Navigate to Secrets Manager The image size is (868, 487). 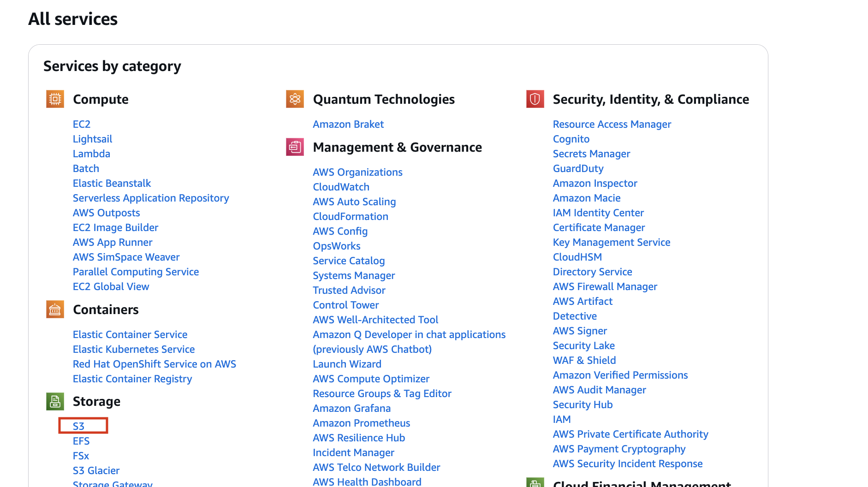pos(591,154)
